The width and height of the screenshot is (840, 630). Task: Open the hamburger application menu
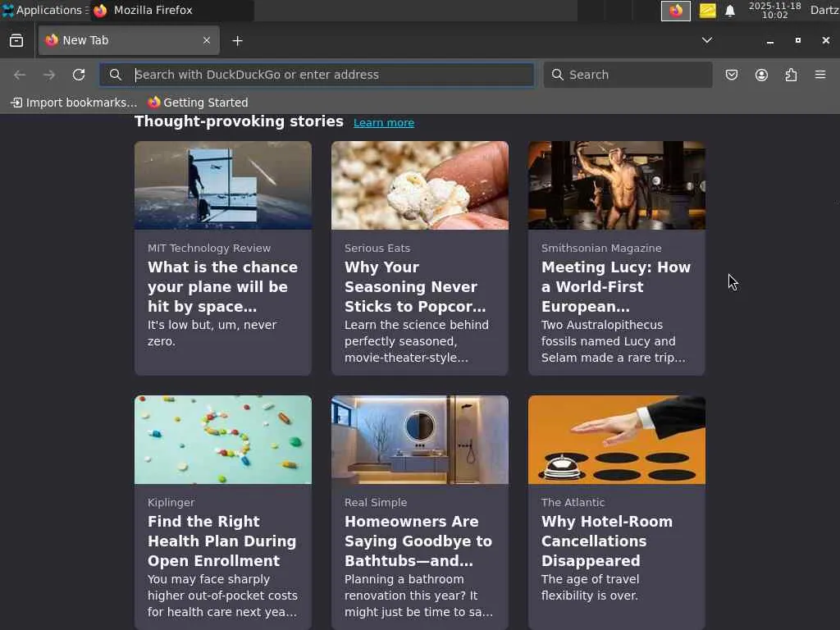click(x=820, y=75)
